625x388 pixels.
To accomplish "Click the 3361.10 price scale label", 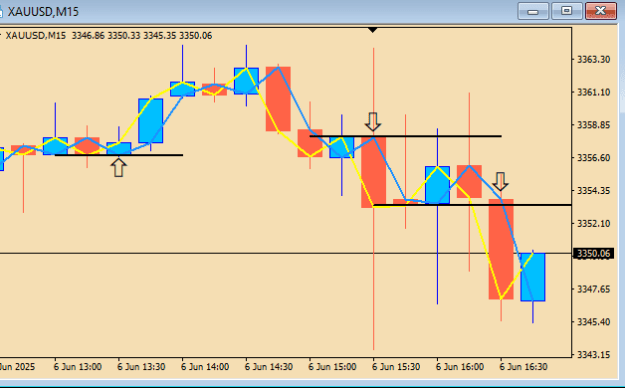I will (594, 92).
